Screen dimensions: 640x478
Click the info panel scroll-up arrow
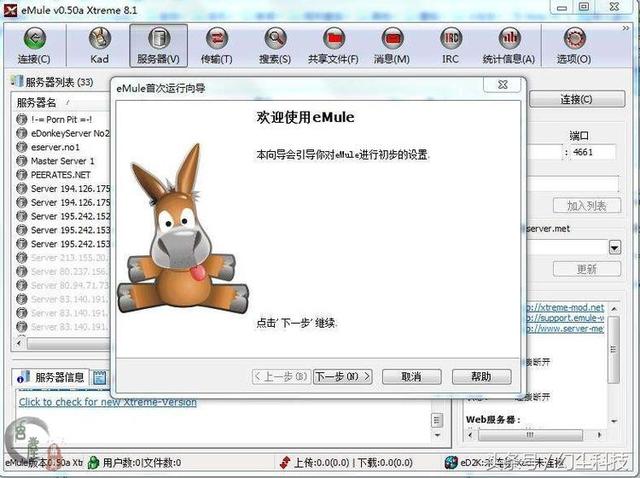click(613, 309)
